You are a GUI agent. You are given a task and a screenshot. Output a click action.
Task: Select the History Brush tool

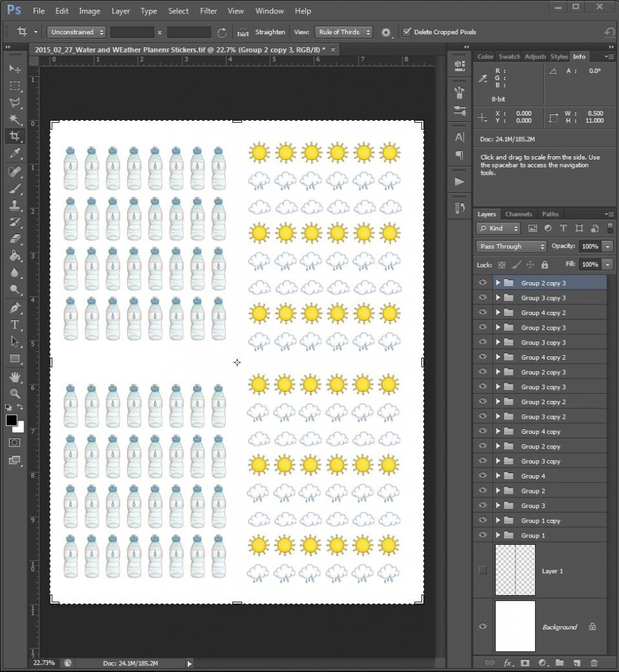[15, 222]
